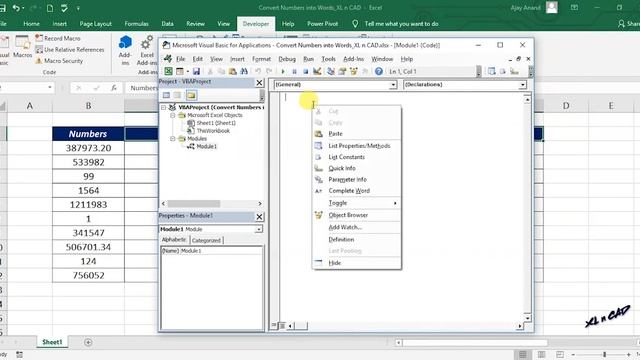Open the (General) object dropdown
640x360 pixels.
pyautogui.click(x=393, y=84)
